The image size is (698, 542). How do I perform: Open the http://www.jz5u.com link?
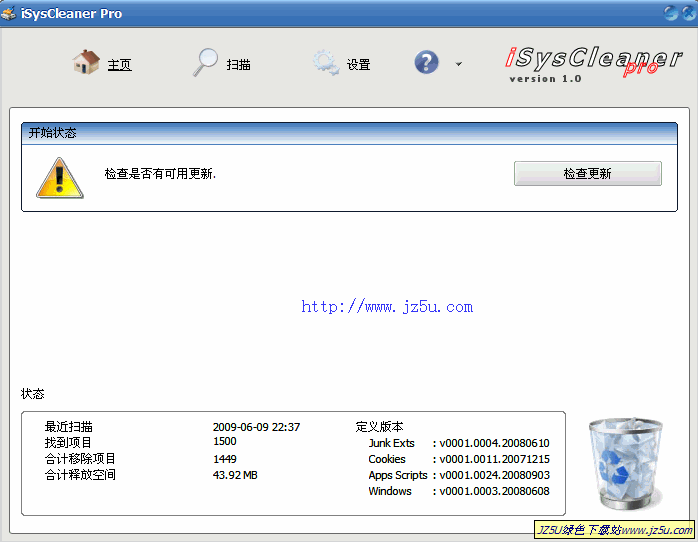(387, 307)
